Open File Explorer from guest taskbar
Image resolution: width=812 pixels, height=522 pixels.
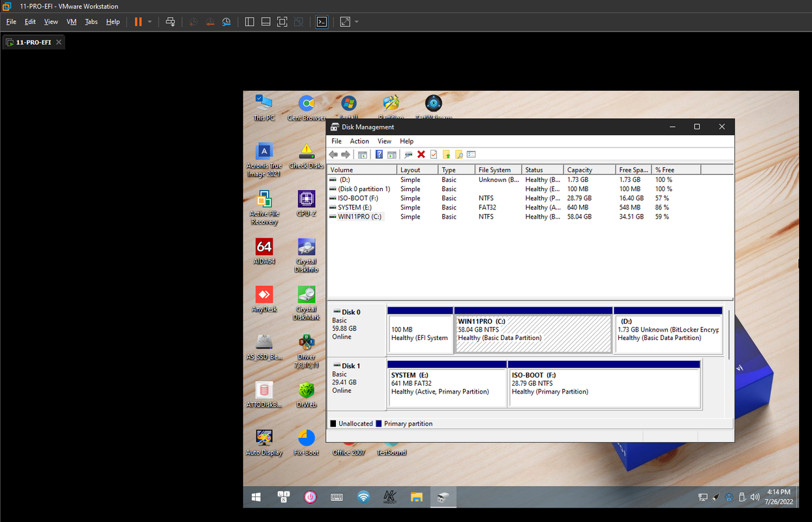point(416,497)
